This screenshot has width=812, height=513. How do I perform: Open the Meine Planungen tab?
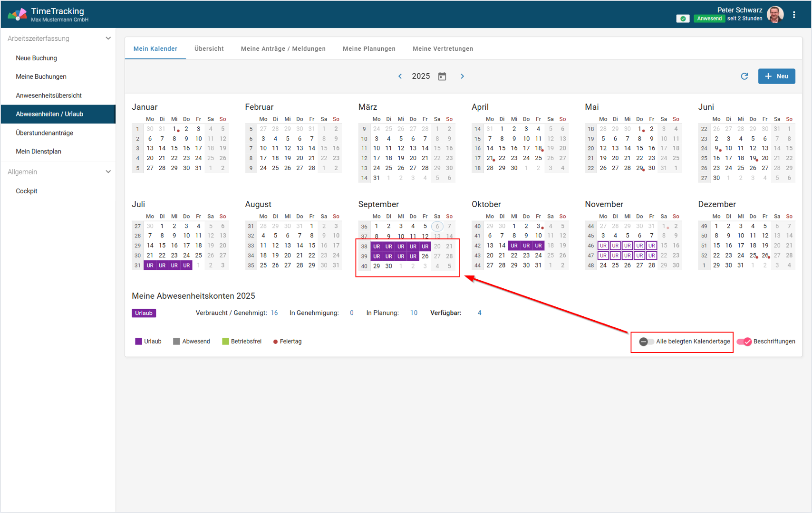click(x=369, y=49)
